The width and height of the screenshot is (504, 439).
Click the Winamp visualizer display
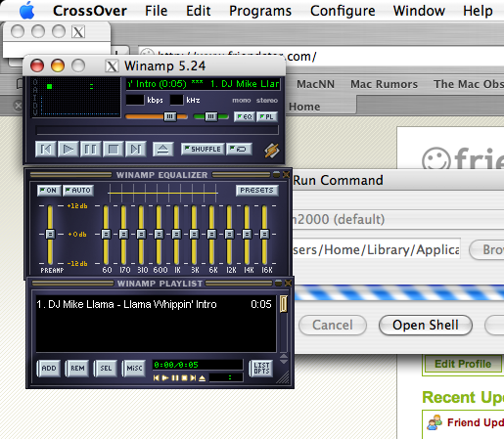(x=75, y=97)
